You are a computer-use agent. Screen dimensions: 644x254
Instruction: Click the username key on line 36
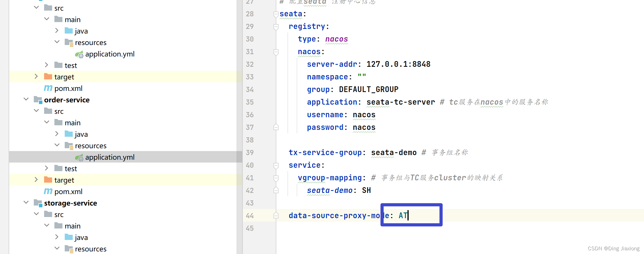coord(325,115)
